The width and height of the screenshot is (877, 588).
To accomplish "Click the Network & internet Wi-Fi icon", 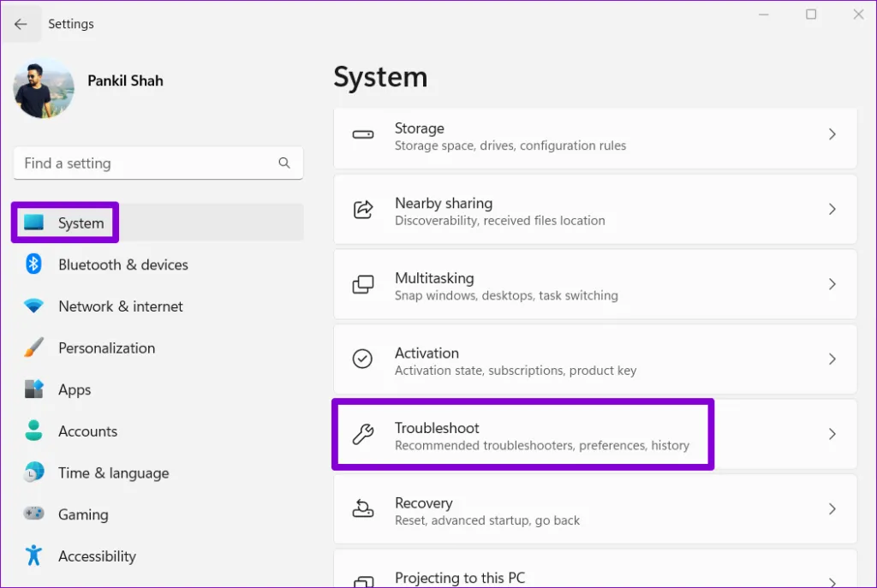I will point(33,306).
